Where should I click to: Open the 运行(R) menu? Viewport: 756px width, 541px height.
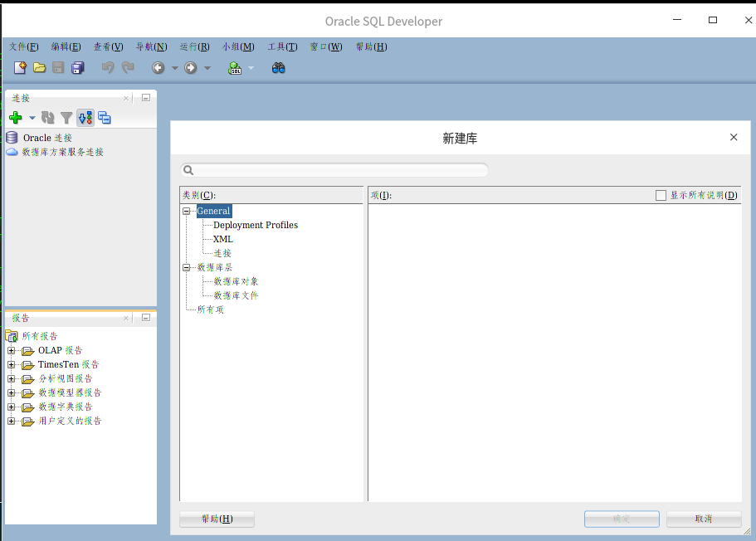[x=194, y=46]
